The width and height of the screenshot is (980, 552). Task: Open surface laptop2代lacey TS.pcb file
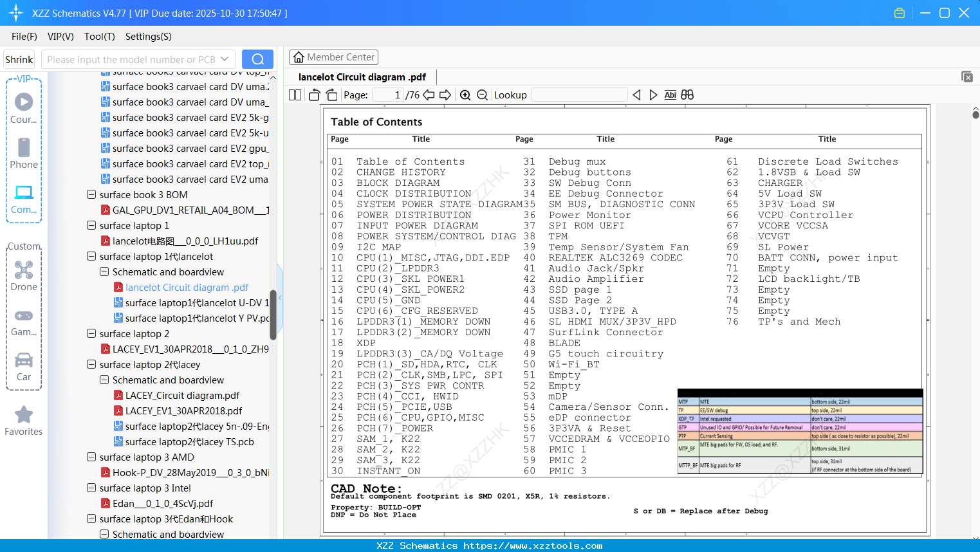[184, 441]
